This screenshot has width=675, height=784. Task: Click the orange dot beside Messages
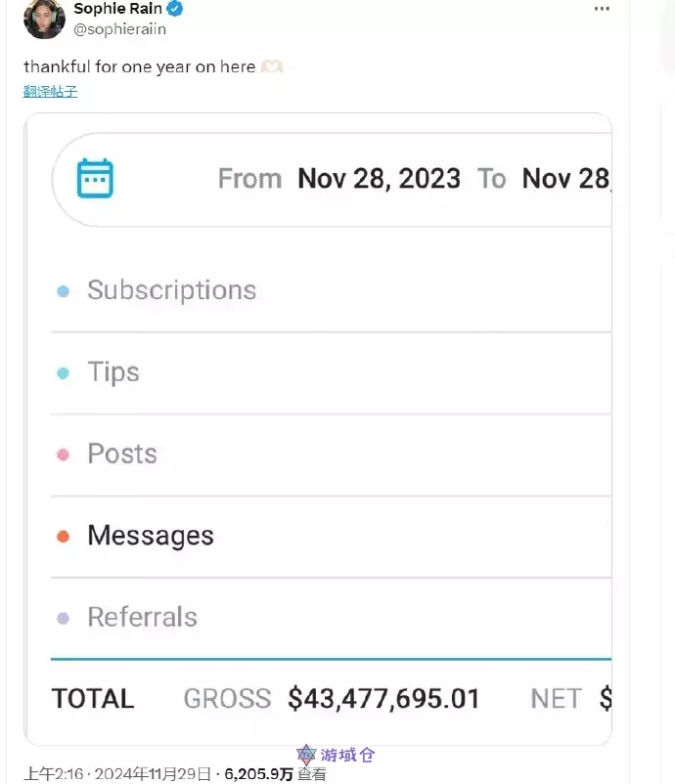pyautogui.click(x=64, y=537)
